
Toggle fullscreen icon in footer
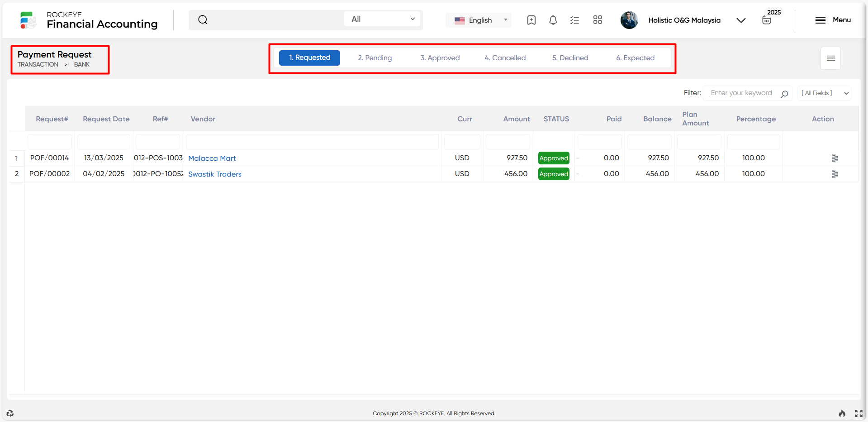[859, 413]
